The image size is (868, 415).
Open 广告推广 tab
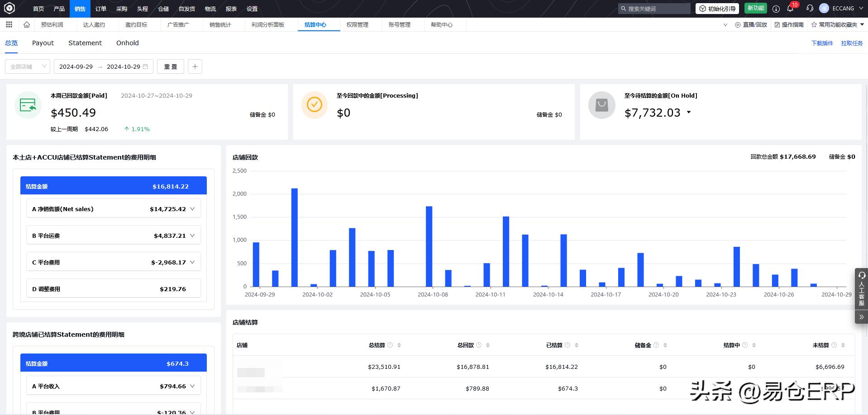click(x=178, y=24)
